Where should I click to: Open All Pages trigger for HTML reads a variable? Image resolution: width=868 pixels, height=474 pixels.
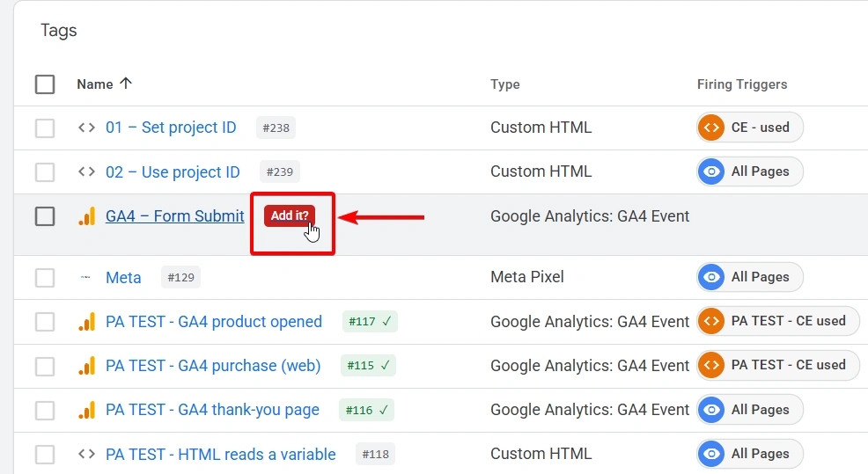(749, 454)
